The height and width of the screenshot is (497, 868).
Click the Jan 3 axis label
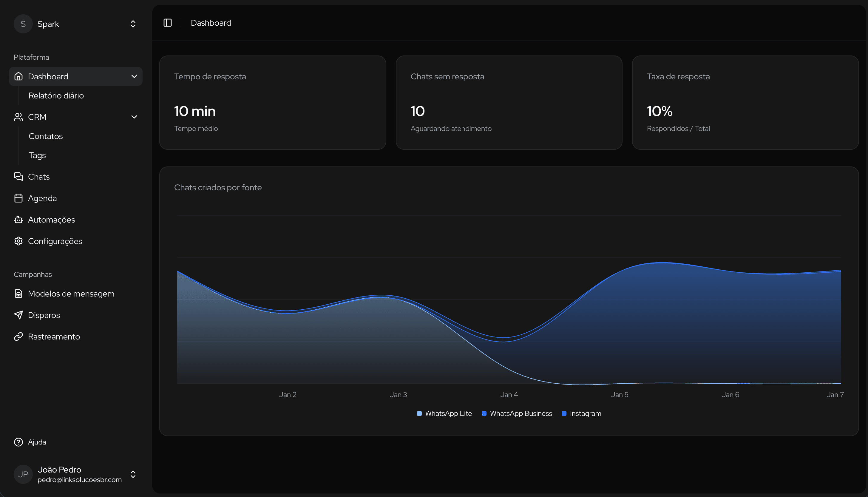399,395
